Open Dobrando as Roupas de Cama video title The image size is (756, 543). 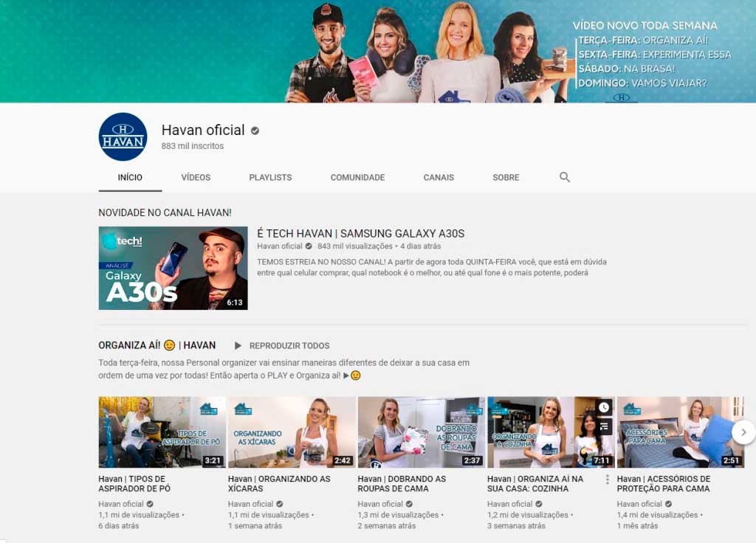click(402, 483)
